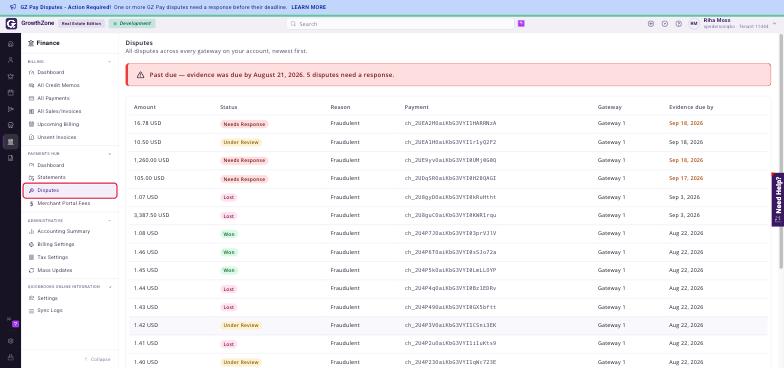784x368 pixels.
Task: Open the user account dropdown chevron
Action: (774, 23)
